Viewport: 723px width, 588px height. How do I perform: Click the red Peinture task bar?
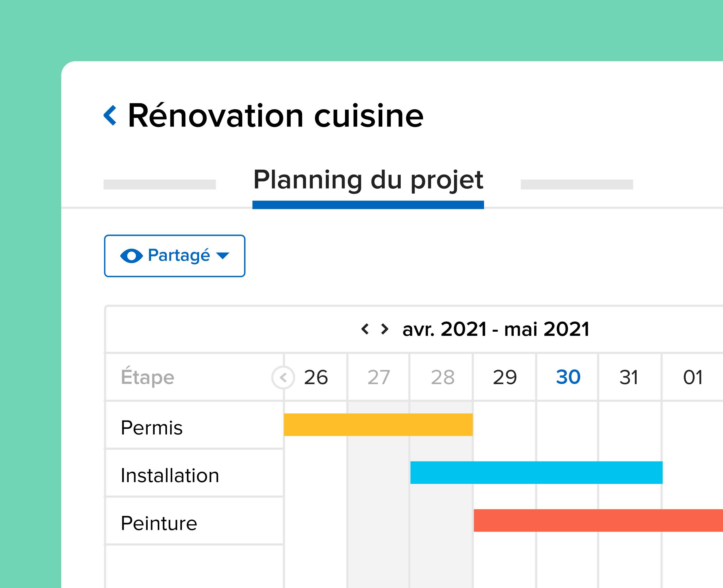click(598, 520)
